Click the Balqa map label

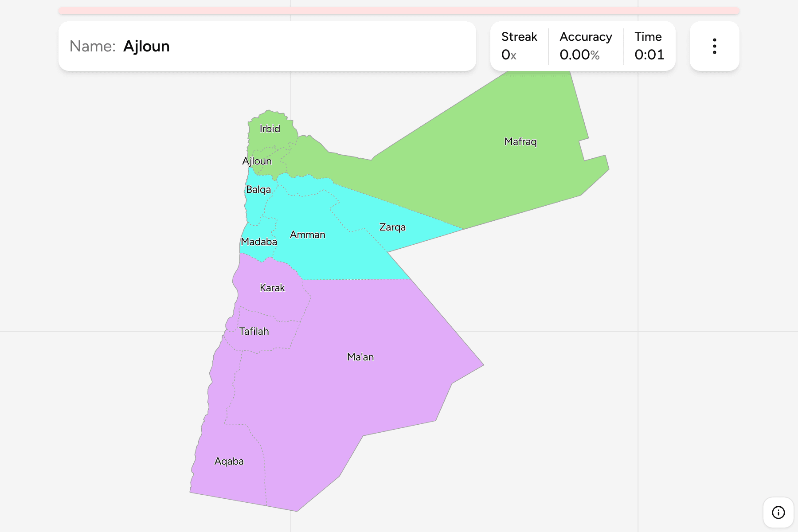coord(258,190)
